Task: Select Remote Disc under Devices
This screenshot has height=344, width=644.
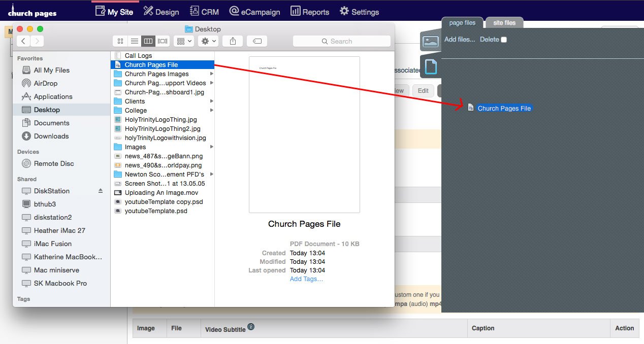Action: coord(54,163)
